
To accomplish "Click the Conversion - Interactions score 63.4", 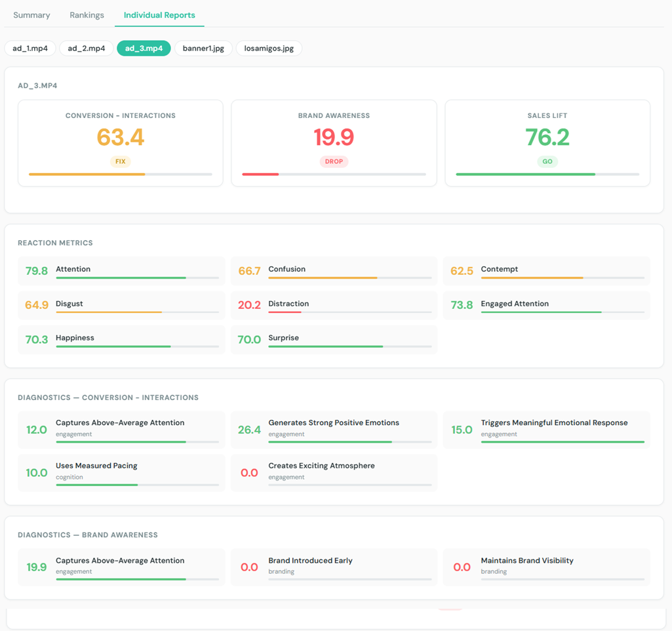I will [x=121, y=137].
